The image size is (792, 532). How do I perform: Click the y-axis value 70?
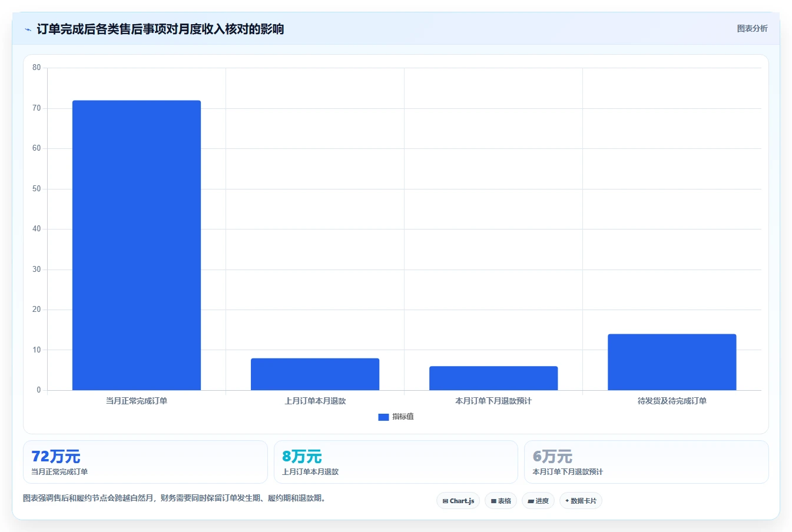37,108
